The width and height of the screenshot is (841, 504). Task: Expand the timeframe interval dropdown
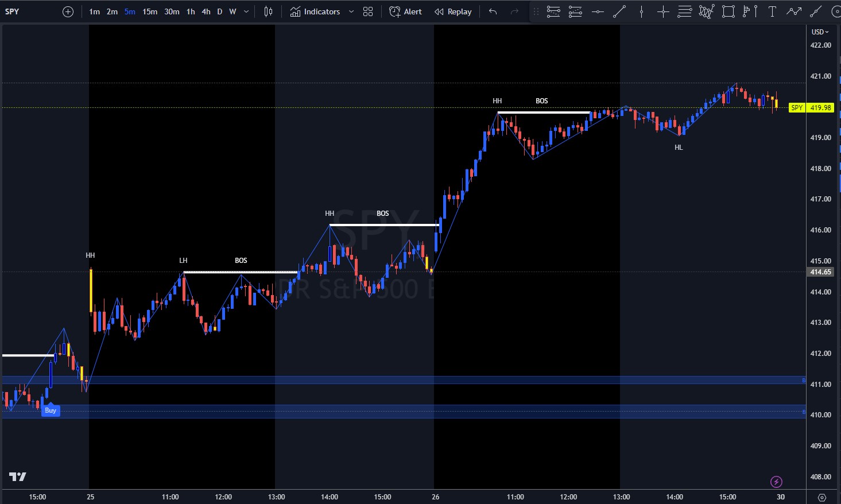tap(246, 11)
